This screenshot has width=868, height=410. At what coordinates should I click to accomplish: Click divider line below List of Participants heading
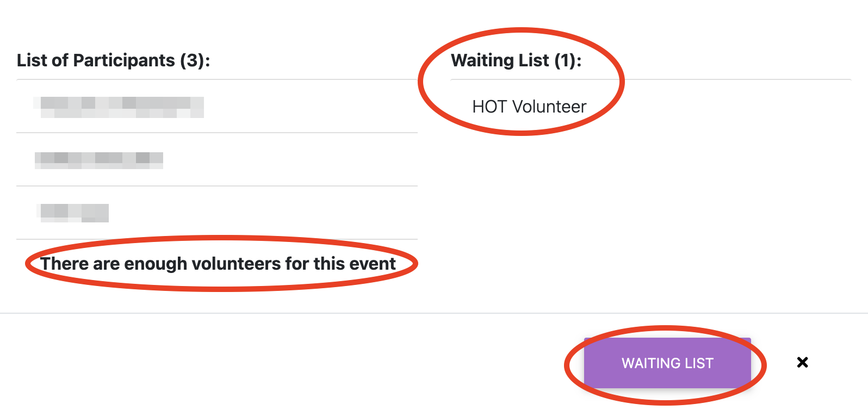[x=216, y=79]
